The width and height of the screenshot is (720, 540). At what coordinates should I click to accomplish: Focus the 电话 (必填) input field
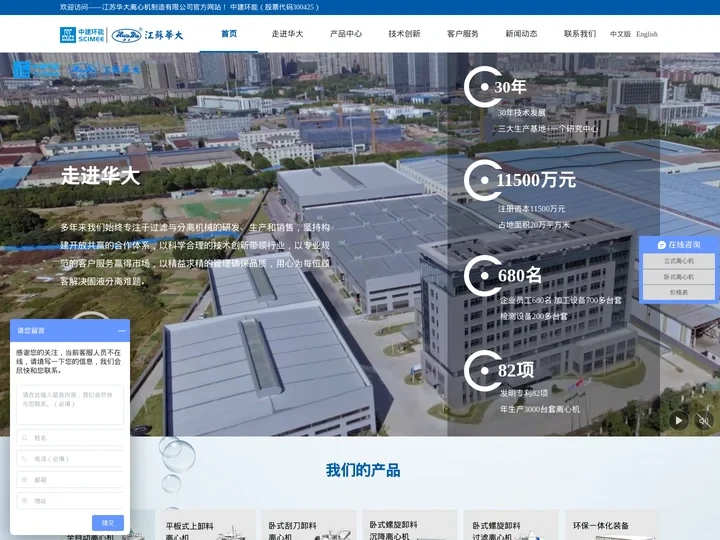click(70, 459)
